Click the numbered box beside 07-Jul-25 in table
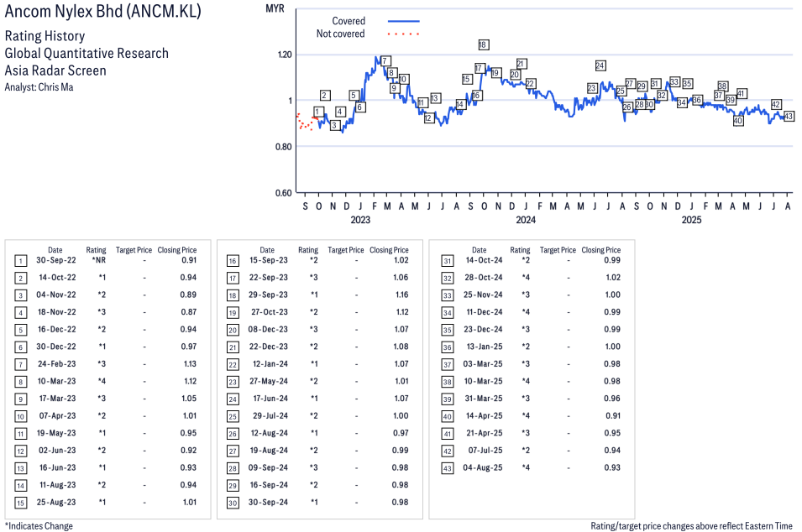 point(448,451)
